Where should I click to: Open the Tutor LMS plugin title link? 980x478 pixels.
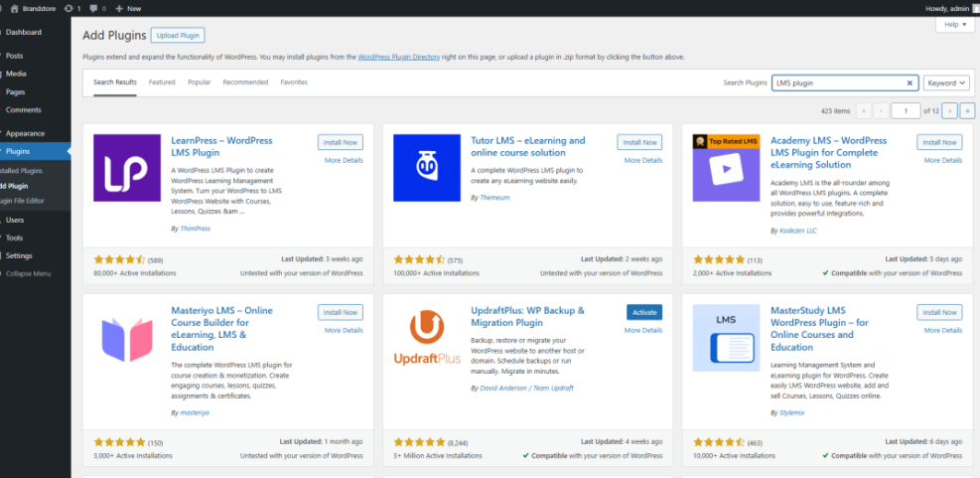coord(528,146)
